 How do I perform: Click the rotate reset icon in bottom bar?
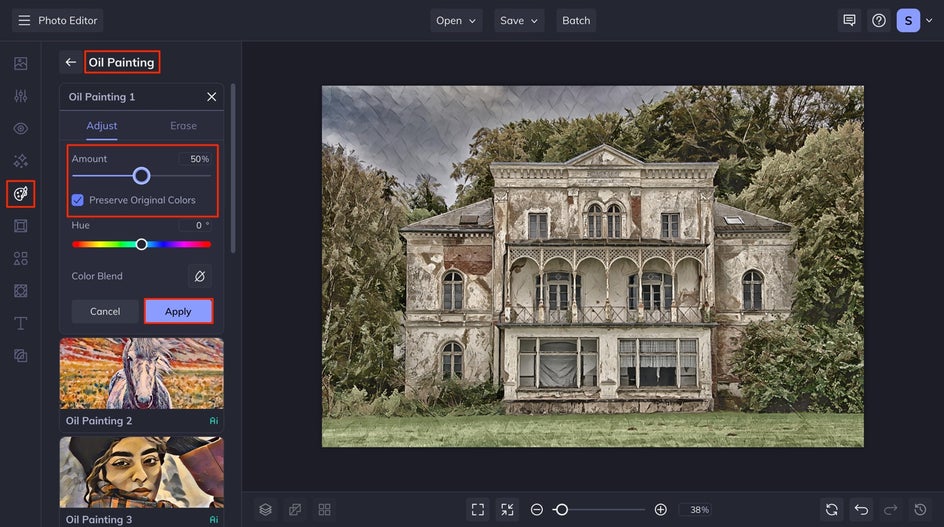[831, 510]
